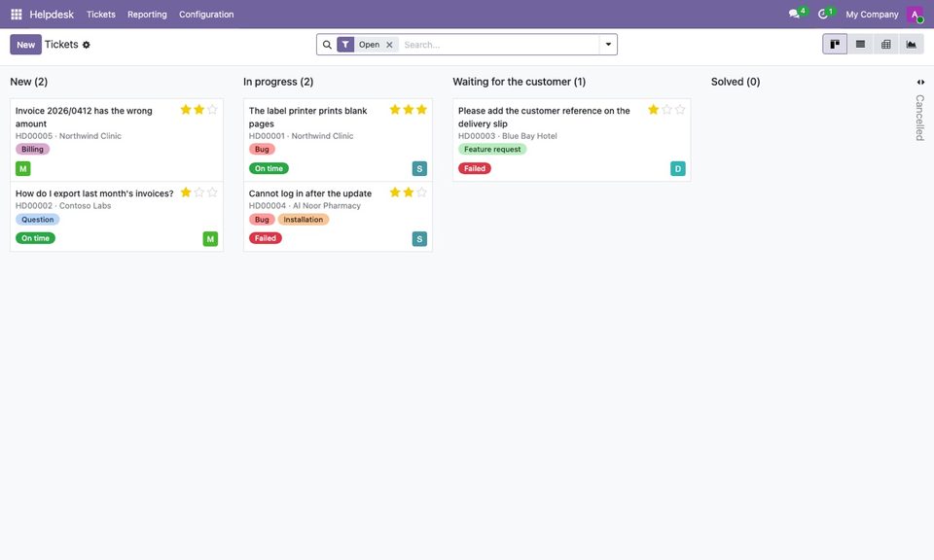934x560 pixels.
Task: Switch to Graph view
Action: coord(912,44)
